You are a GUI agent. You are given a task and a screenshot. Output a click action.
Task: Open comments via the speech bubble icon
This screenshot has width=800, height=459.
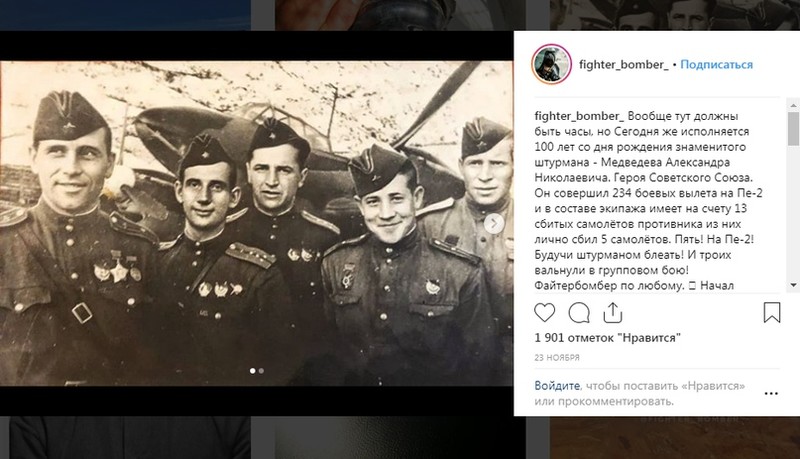tap(579, 313)
